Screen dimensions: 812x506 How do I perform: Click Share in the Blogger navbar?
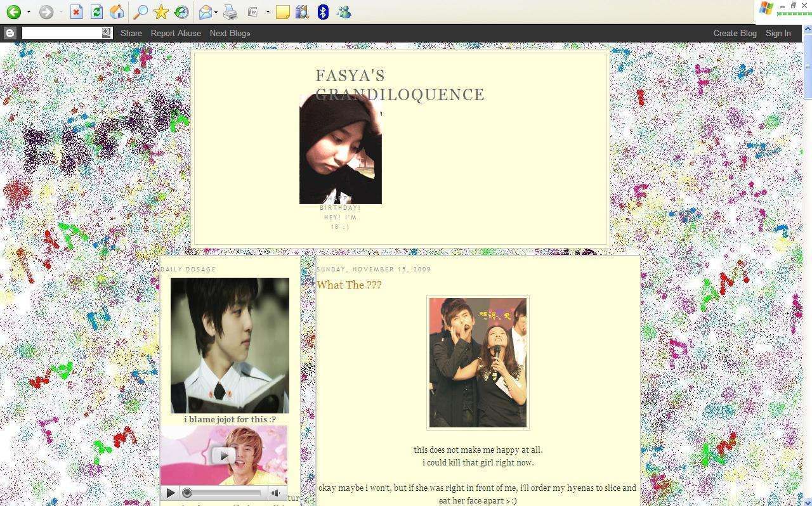131,33
